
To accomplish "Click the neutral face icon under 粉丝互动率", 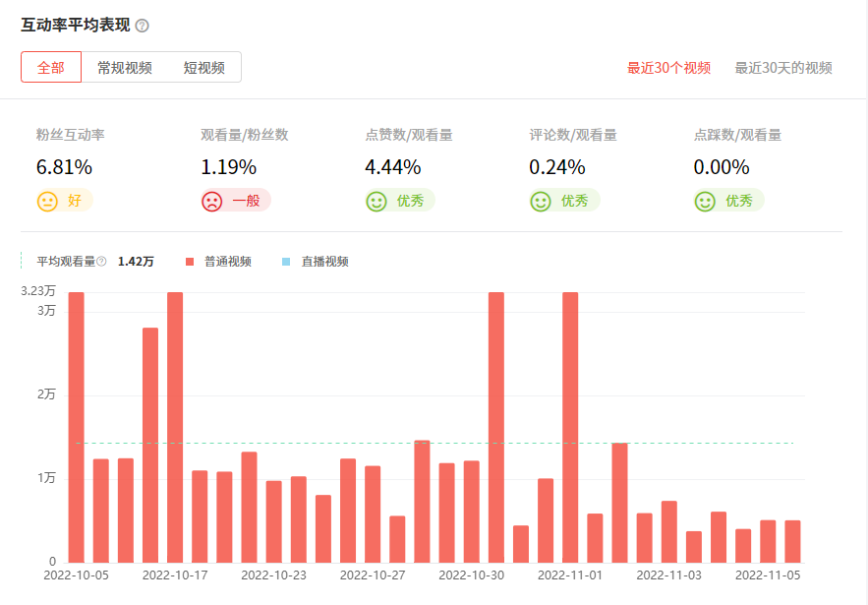I will (x=47, y=201).
